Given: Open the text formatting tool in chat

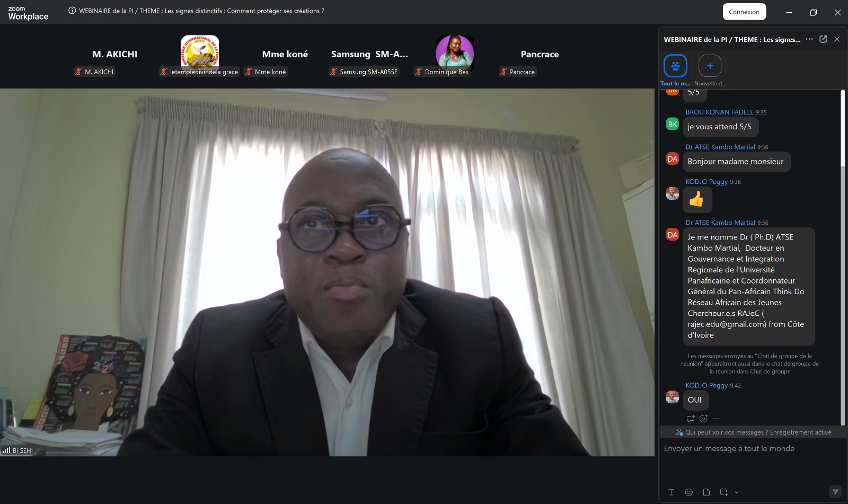Looking at the screenshot, I should coord(671,492).
